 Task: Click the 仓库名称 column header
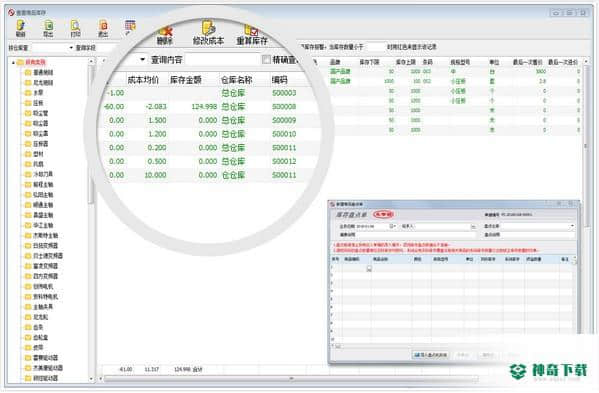(x=236, y=80)
